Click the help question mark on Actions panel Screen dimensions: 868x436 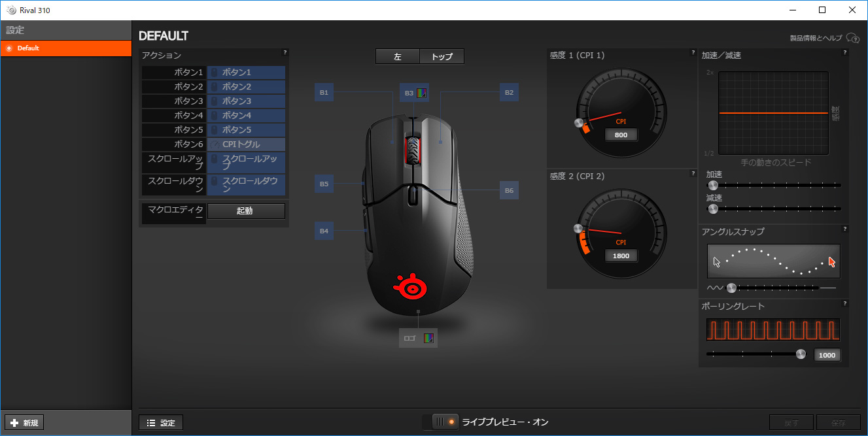coord(285,52)
